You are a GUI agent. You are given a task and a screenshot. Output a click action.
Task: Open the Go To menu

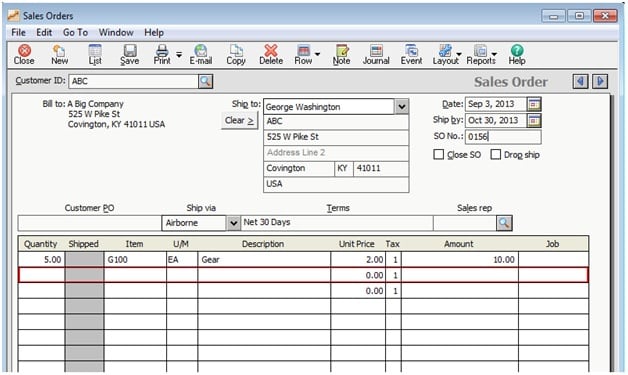coord(75,32)
